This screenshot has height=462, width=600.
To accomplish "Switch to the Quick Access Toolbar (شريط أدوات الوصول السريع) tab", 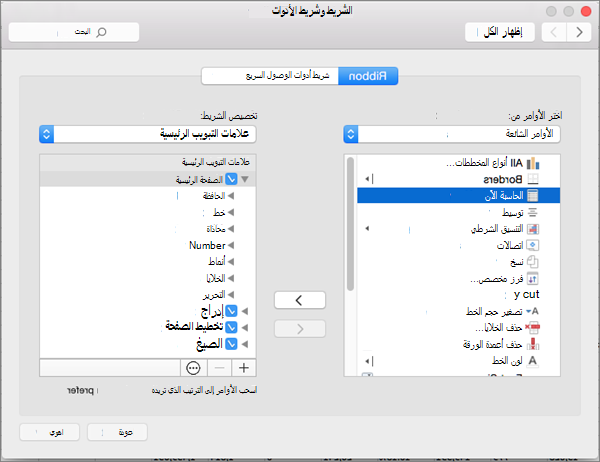I will 270,76.
